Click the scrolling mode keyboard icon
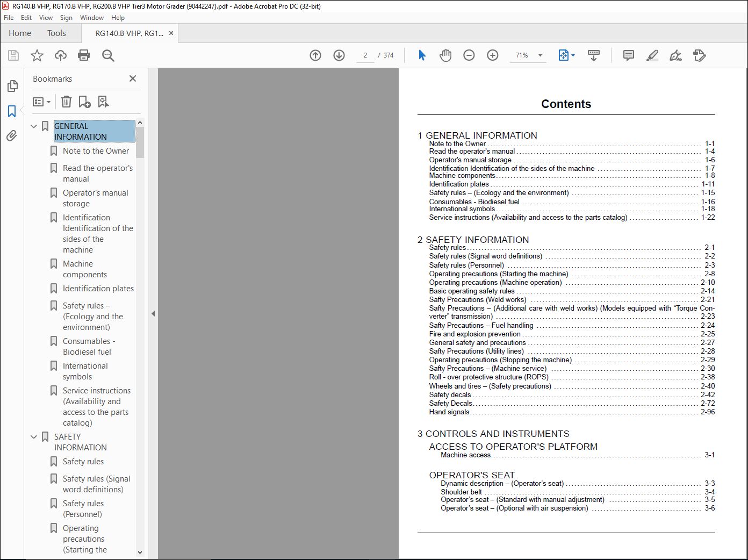The height and width of the screenshot is (560, 748). tap(594, 55)
